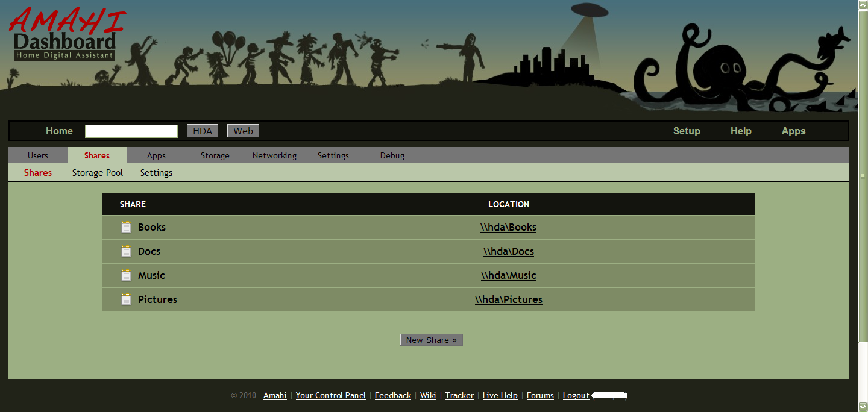This screenshot has width=868, height=412.
Task: Switch to the Debug tab
Action: (392, 155)
